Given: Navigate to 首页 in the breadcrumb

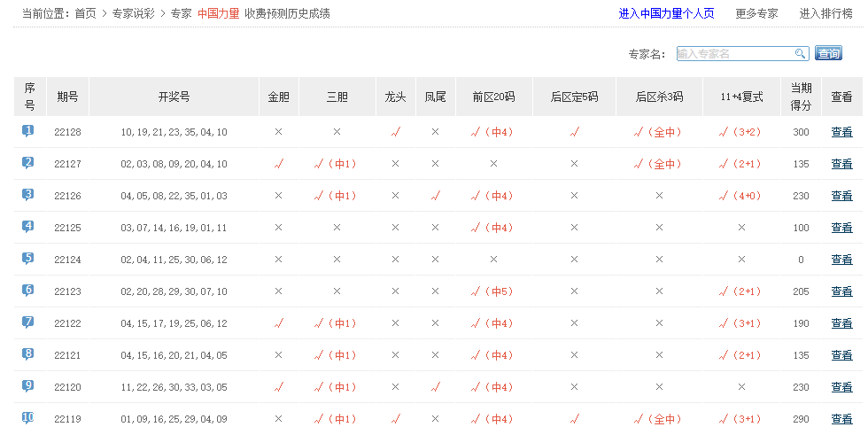Looking at the screenshot, I should point(85,13).
